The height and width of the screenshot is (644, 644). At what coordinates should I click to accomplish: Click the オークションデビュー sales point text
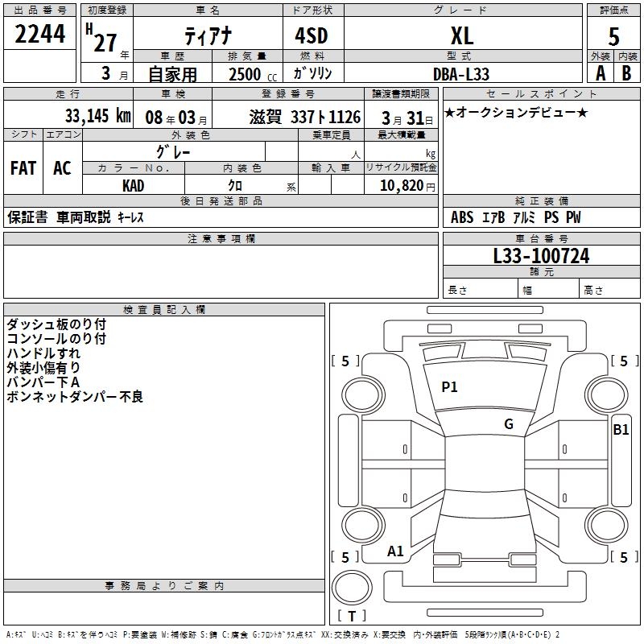pyautogui.click(x=516, y=112)
